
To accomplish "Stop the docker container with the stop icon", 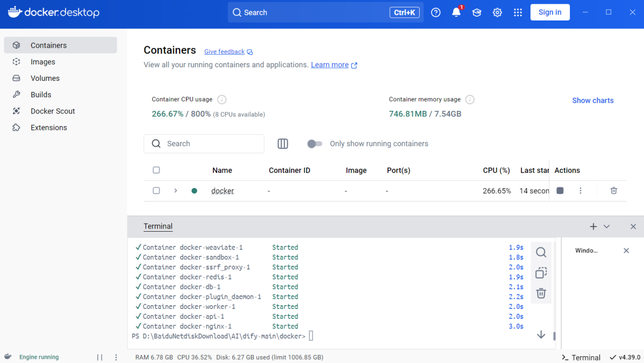I will coord(560,191).
